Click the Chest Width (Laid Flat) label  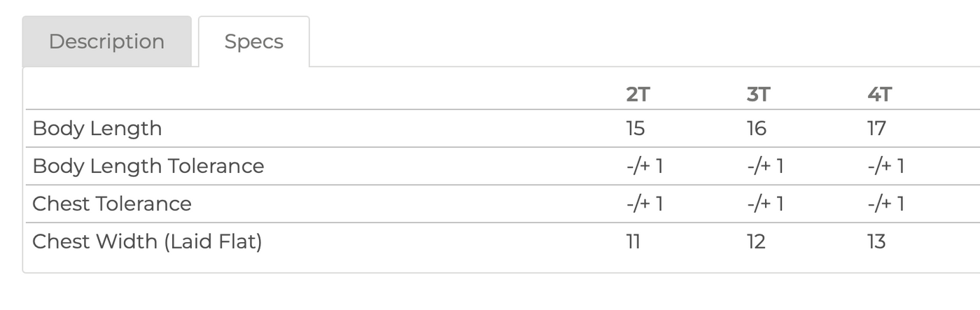pos(147,242)
